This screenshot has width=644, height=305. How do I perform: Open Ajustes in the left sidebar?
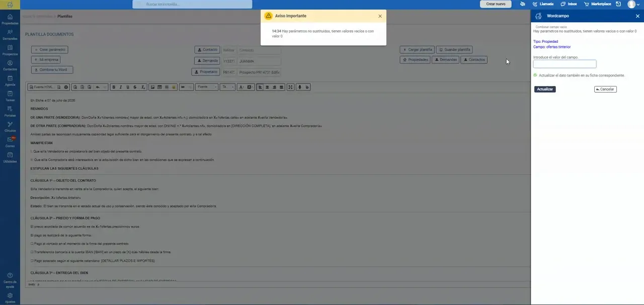pyautogui.click(x=10, y=298)
